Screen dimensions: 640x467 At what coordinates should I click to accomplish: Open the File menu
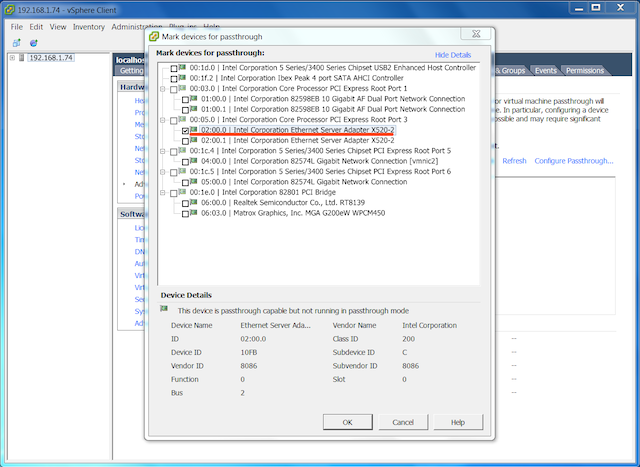pyautogui.click(x=17, y=27)
